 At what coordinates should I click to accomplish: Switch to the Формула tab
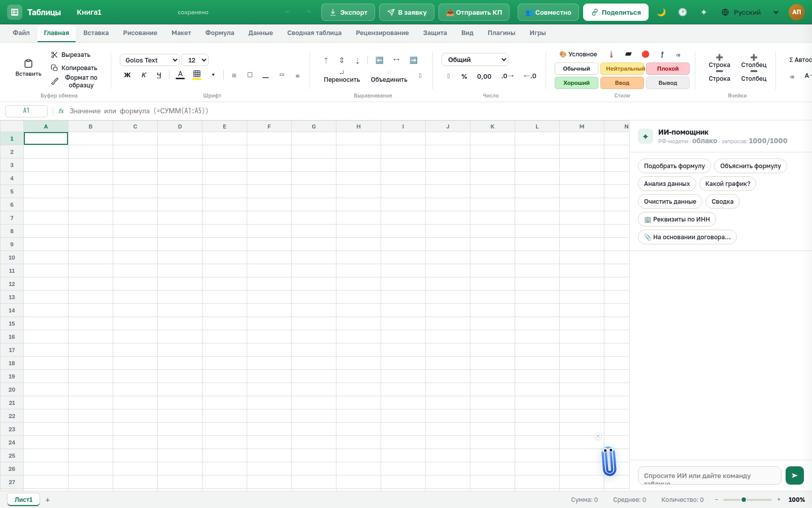(x=220, y=33)
